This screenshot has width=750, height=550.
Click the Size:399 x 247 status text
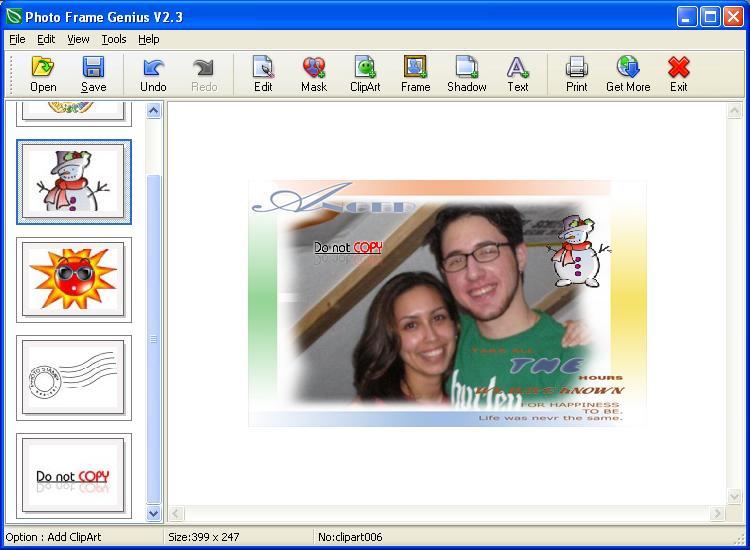[204, 537]
